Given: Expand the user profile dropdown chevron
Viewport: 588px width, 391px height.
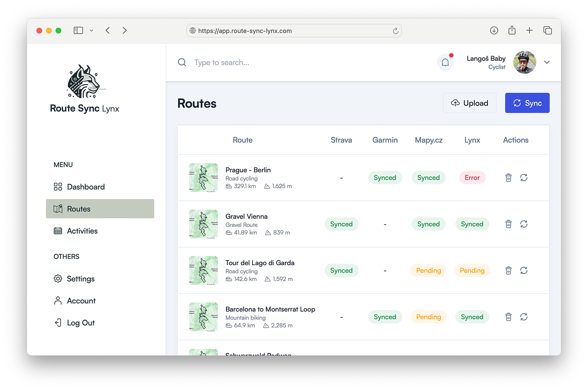Looking at the screenshot, I should click(x=547, y=62).
